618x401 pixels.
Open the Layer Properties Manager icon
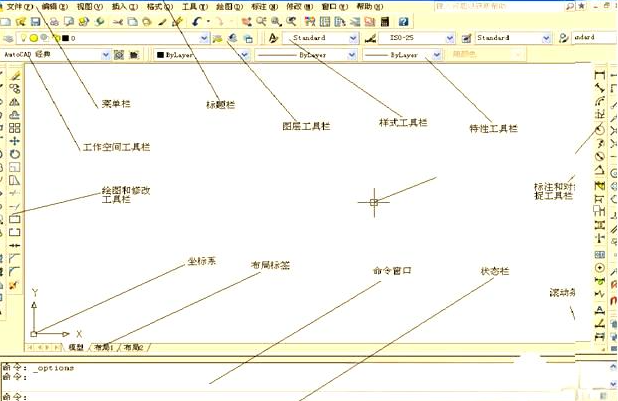click(x=9, y=38)
